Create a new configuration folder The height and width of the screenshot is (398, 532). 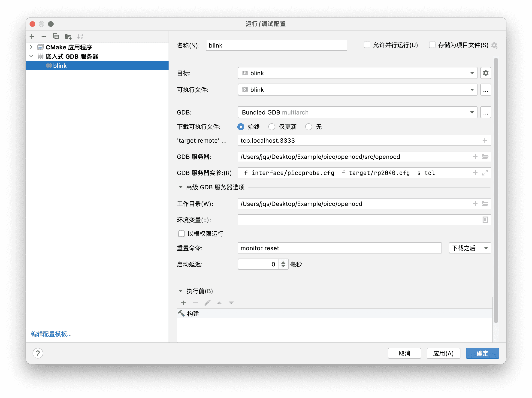[68, 36]
